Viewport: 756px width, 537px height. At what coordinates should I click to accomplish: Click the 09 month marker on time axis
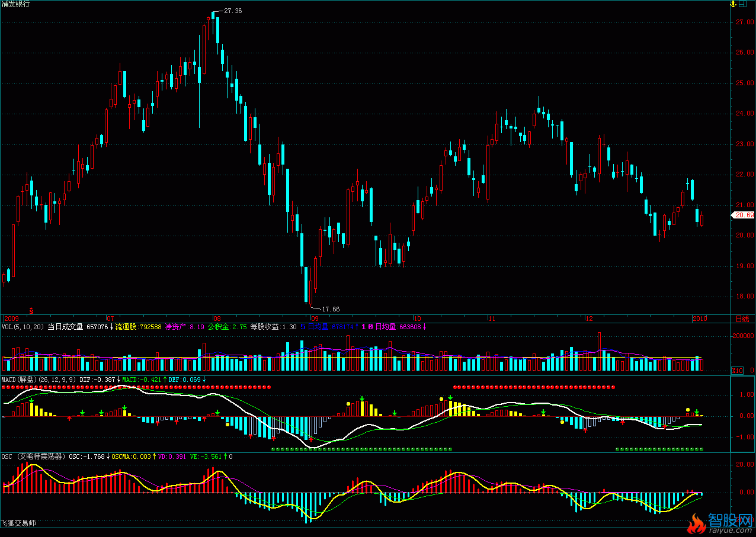tap(315, 318)
